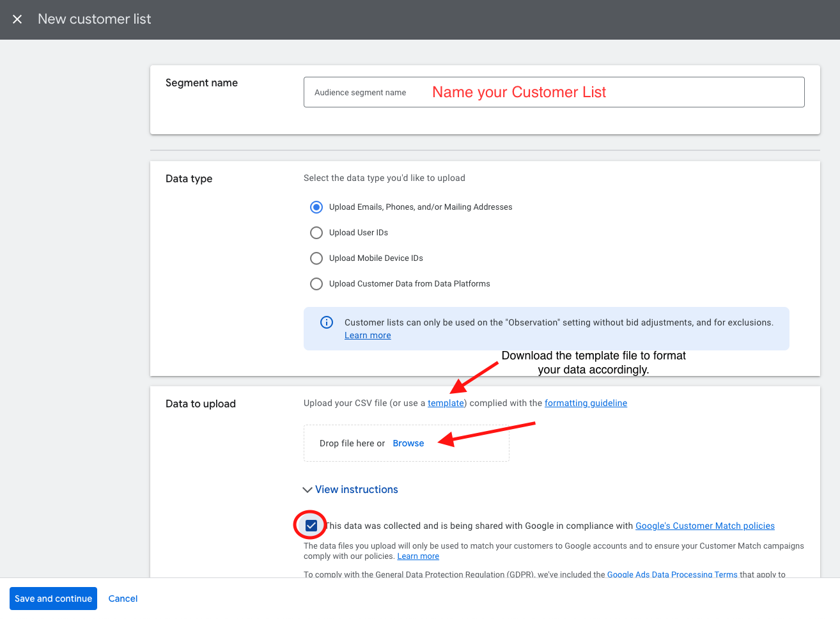Viewport: 840px width, 619px height.
Task: Click the info icon in the blue notice
Action: tap(327, 322)
